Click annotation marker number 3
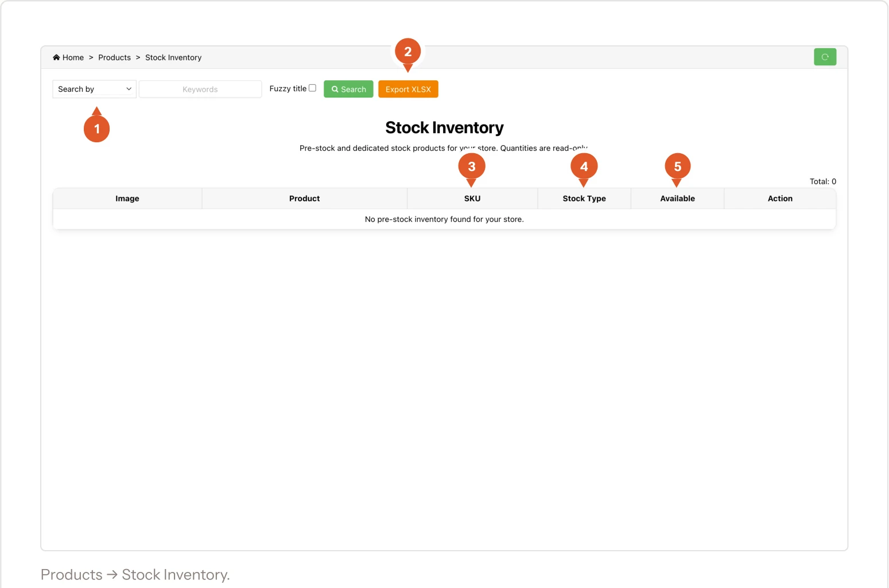889x588 pixels. (472, 166)
